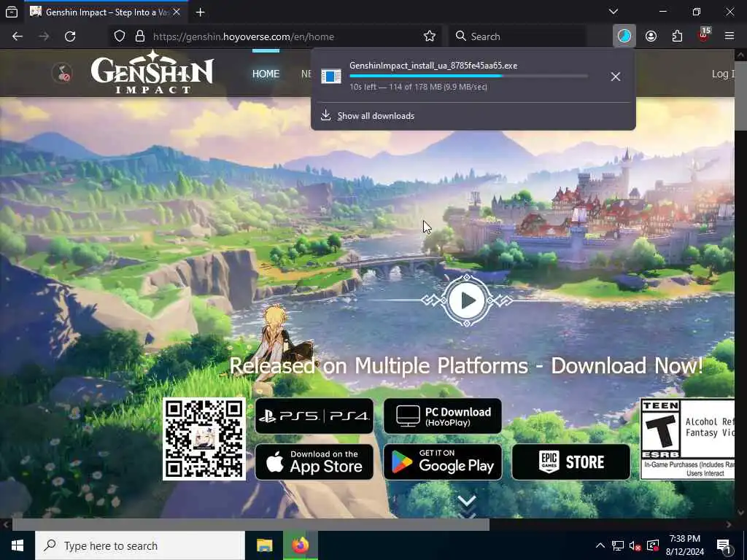Click the Paimon QR code image
The width and height of the screenshot is (747, 560).
click(x=204, y=439)
